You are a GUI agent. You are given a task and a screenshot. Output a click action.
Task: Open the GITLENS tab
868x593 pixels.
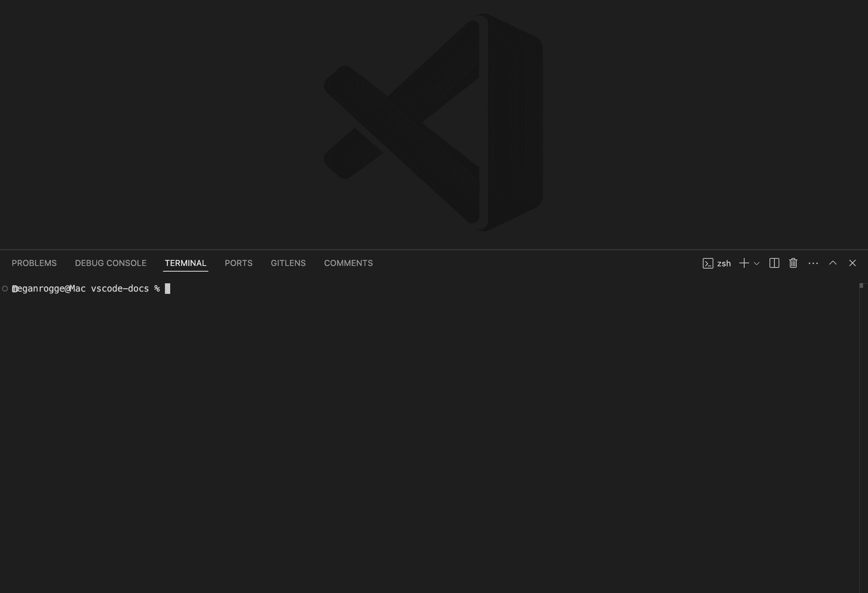[288, 263]
